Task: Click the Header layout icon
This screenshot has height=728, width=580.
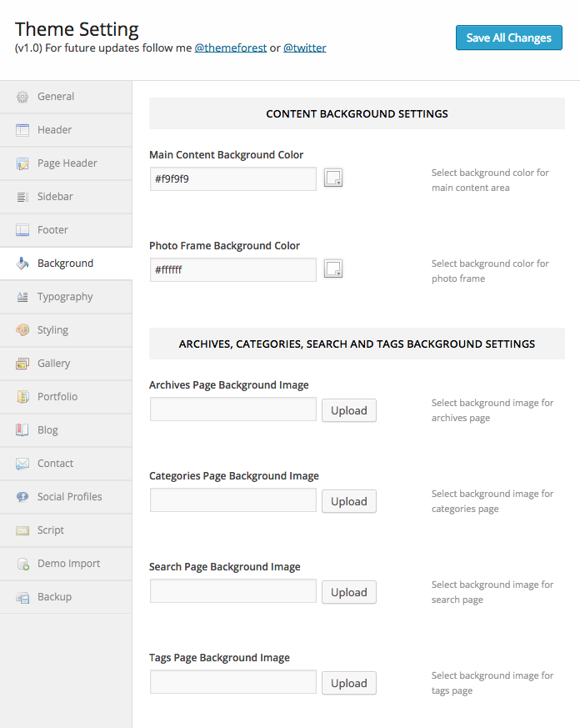Action: [22, 130]
